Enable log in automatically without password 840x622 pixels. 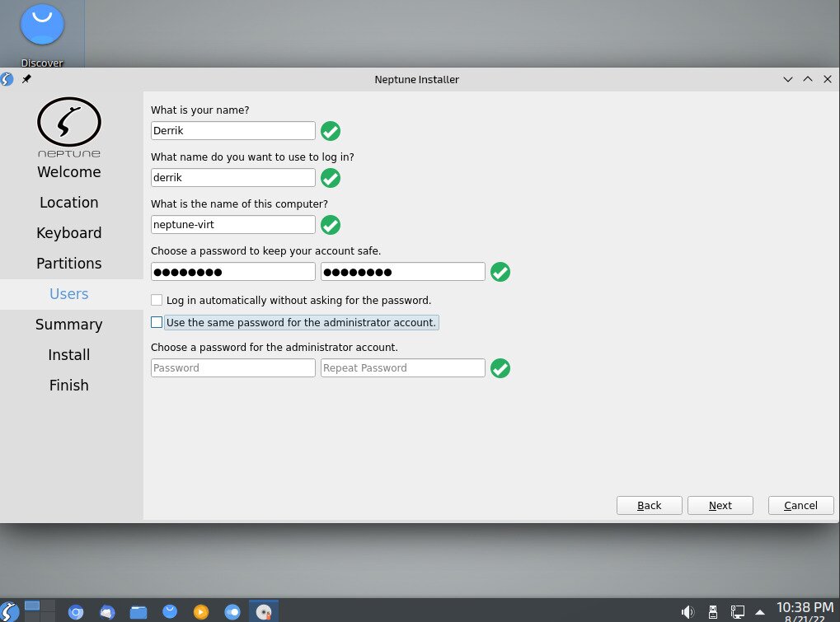tap(157, 300)
